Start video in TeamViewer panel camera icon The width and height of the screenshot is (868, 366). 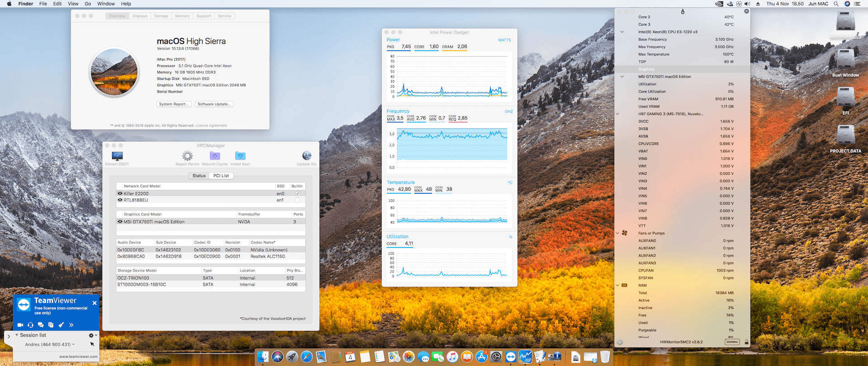point(20,325)
